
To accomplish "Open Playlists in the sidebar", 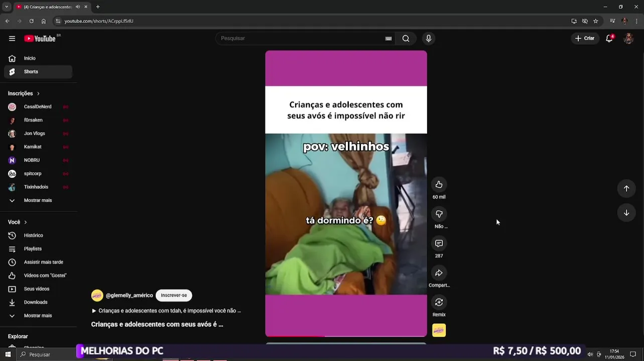I will coord(38,249).
